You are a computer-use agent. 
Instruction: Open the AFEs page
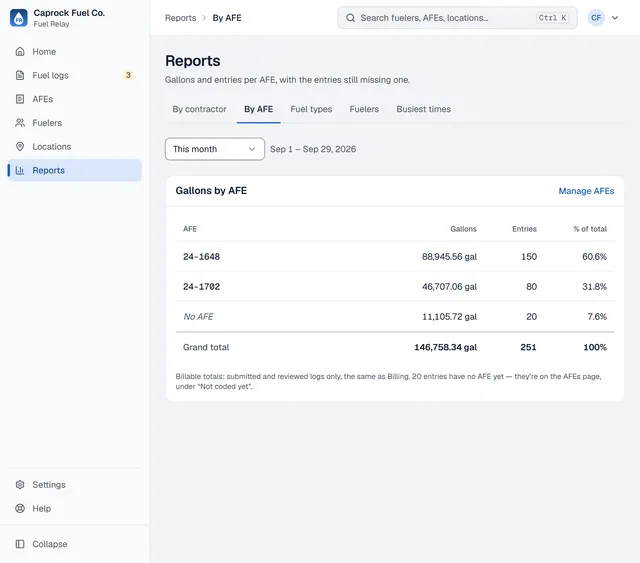pos(75,99)
